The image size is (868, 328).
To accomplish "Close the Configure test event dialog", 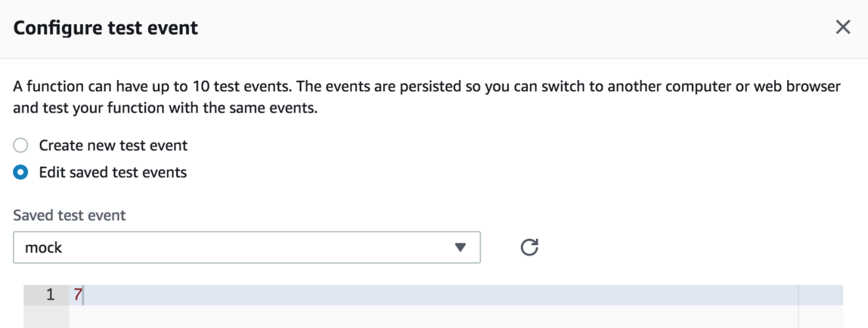I will 842,28.
